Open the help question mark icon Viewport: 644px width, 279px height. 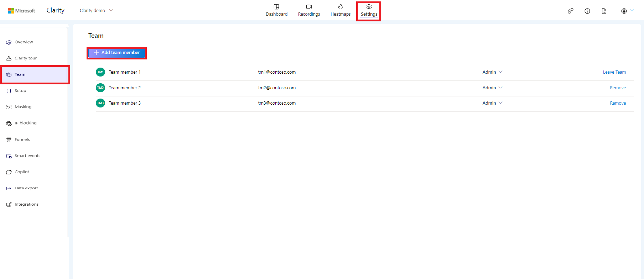tap(587, 11)
